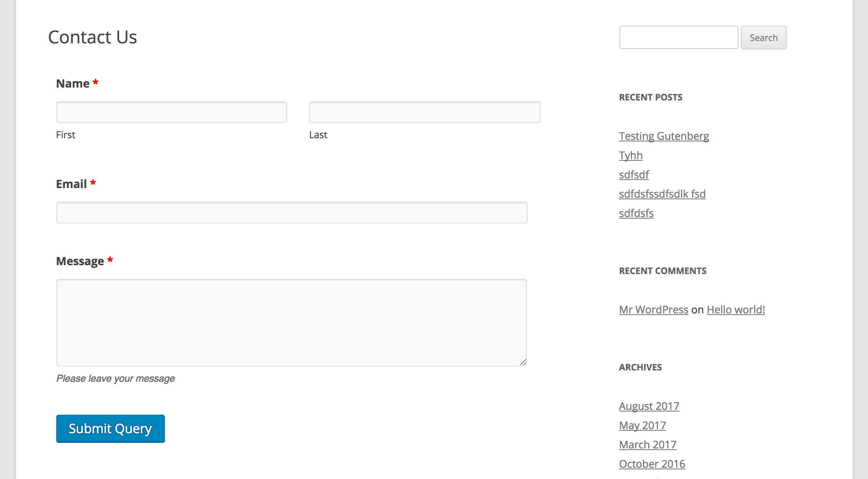
Task: Click the Email input field
Action: (x=291, y=212)
